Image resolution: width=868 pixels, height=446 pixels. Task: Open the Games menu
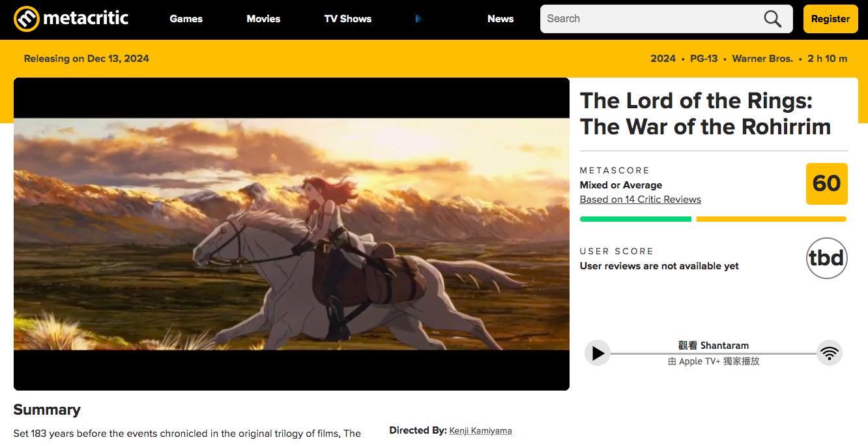pos(186,19)
